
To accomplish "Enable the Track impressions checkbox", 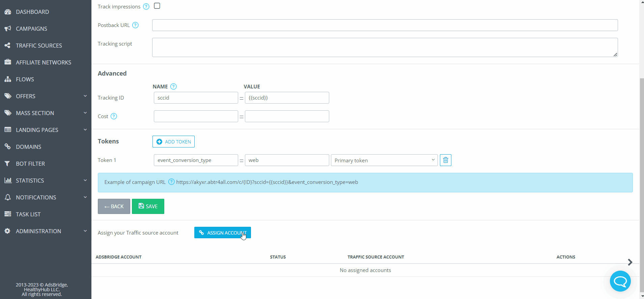I will pos(157,6).
